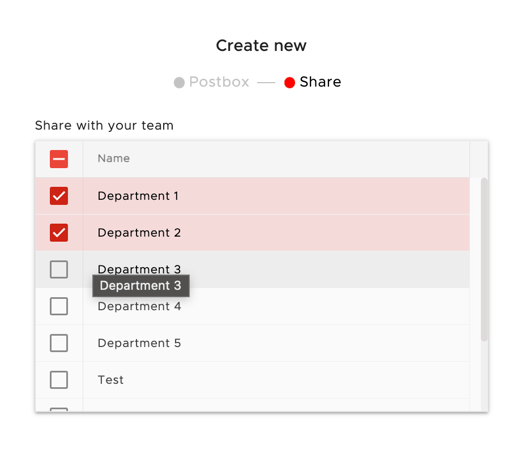Screen dimensions: 529x454
Task: Click the Test row name
Action: click(110, 380)
